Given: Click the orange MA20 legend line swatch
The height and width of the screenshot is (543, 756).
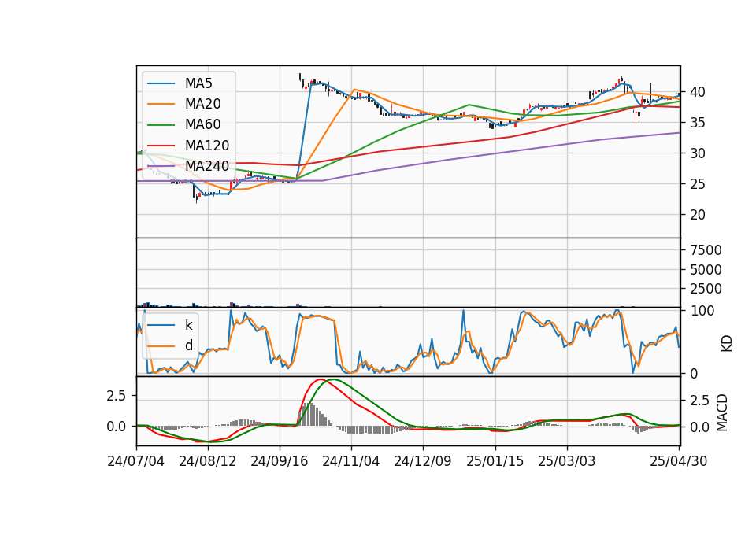Looking at the screenshot, I should [161, 104].
